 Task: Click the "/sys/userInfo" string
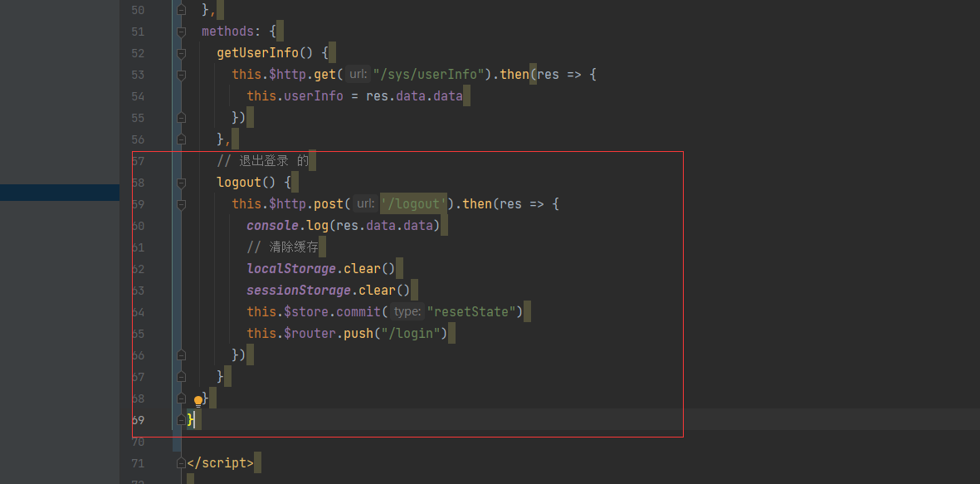[x=429, y=75]
